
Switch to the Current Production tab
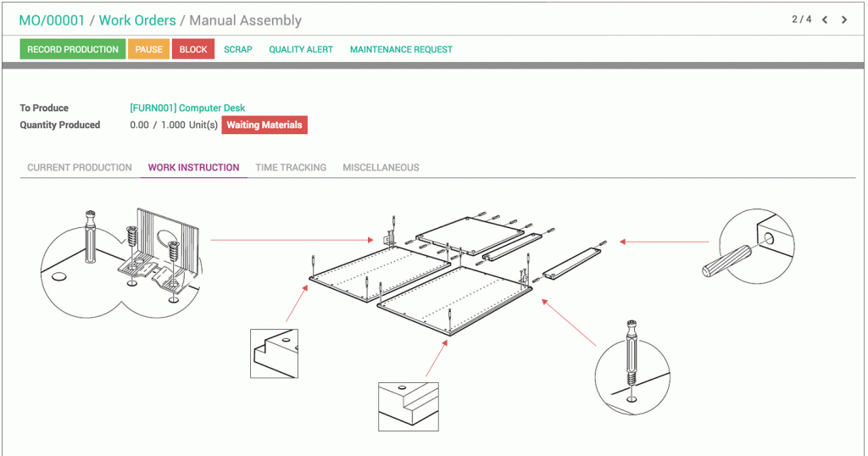pos(80,167)
